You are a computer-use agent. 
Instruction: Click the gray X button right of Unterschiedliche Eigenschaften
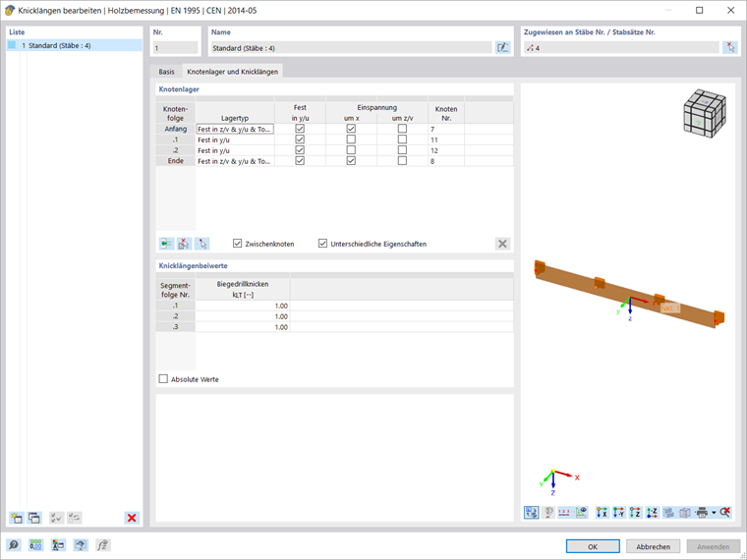(502, 244)
